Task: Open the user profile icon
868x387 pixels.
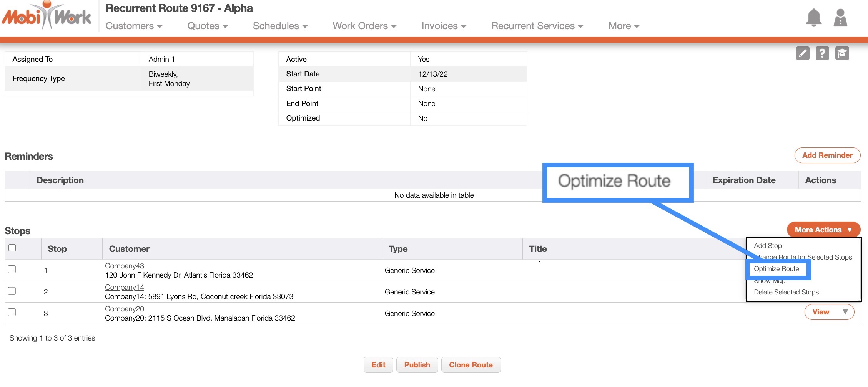Action: [840, 18]
